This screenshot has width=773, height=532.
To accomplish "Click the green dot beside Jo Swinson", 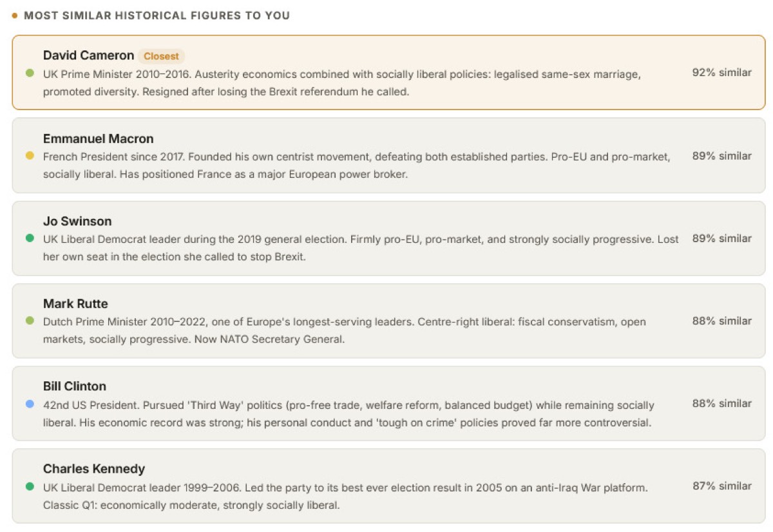I will 30,238.
